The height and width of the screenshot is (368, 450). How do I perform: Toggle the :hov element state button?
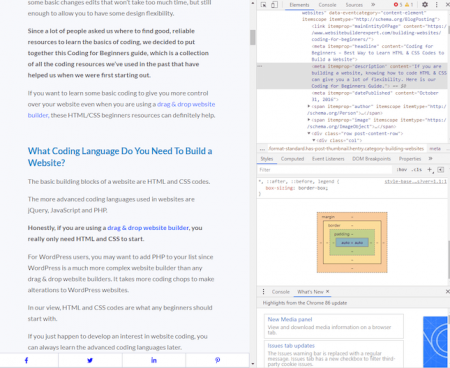[402, 170]
